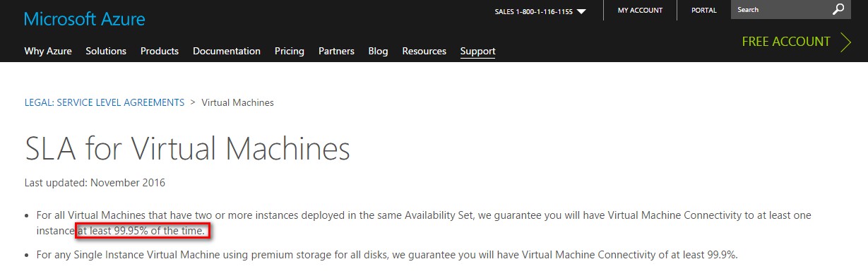
Task: Open My Account page
Action: click(x=640, y=11)
